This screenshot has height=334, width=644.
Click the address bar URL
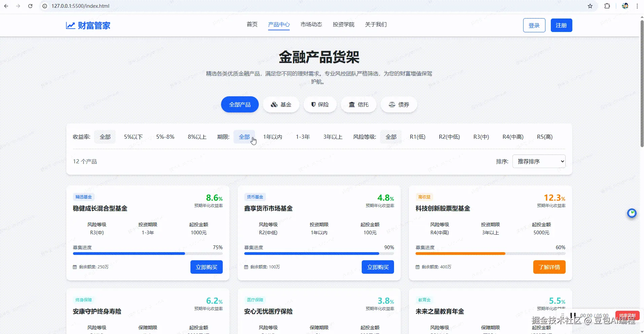[80, 6]
